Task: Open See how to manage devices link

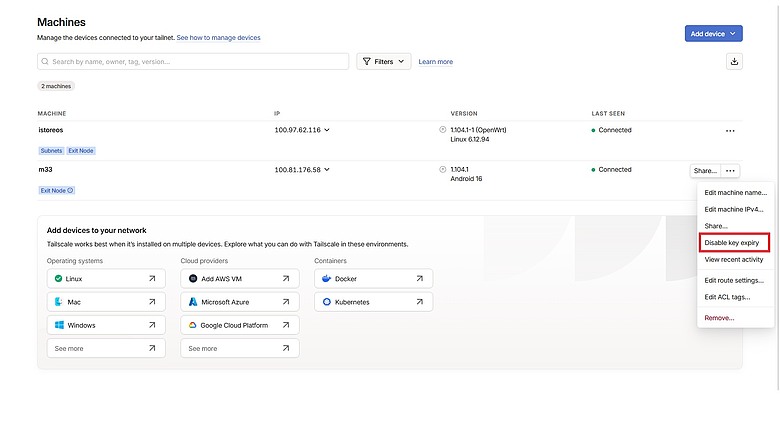Action: [x=218, y=37]
